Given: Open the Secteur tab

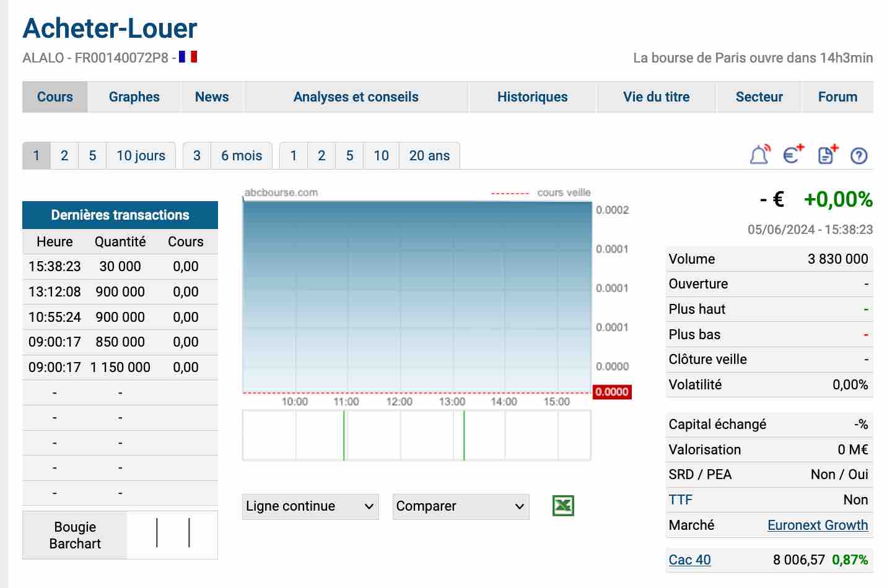Looking at the screenshot, I should [x=759, y=97].
